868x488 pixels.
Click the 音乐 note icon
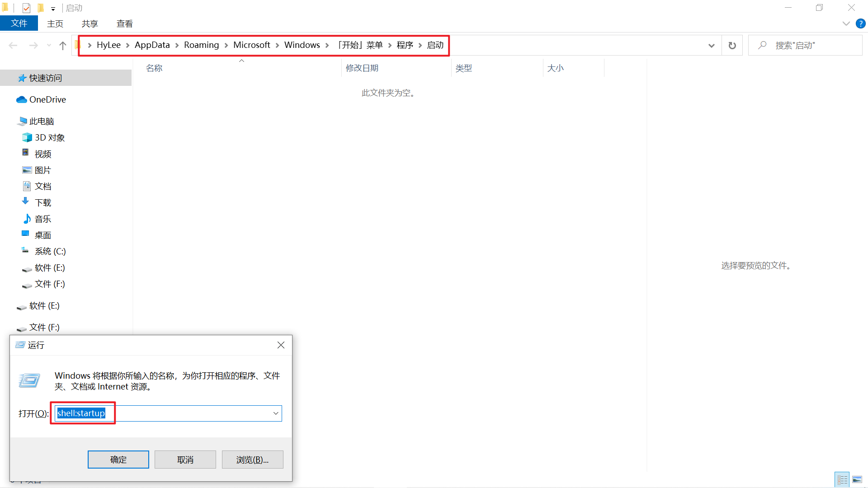(x=27, y=219)
